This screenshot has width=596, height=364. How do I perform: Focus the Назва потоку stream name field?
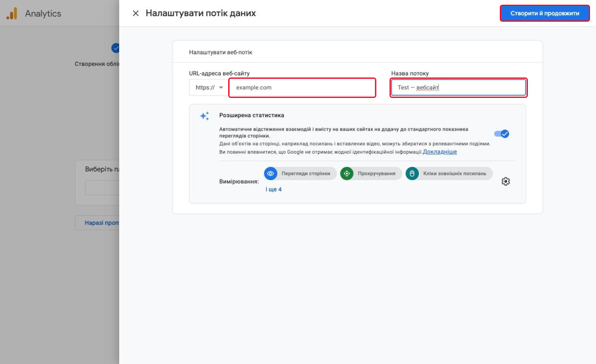(458, 87)
